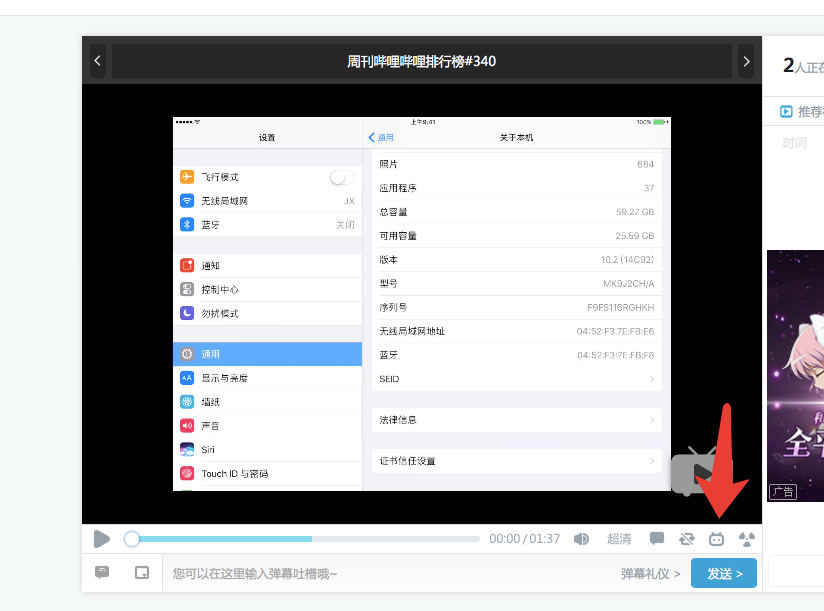Expand the SEID row chevron
This screenshot has height=611, width=824.
point(652,379)
